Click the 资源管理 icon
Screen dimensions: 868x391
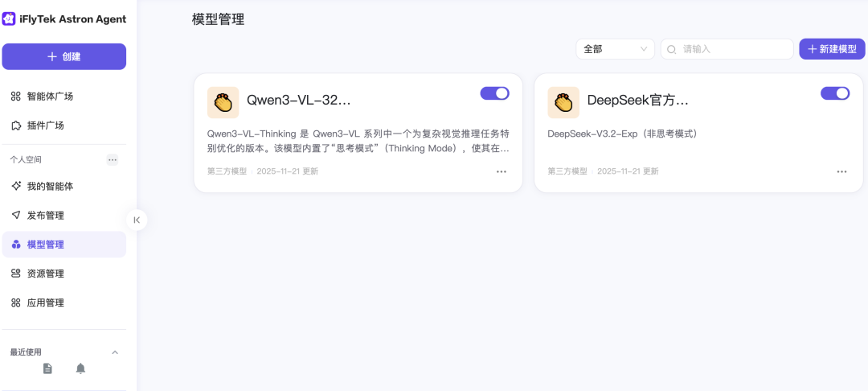click(x=16, y=274)
